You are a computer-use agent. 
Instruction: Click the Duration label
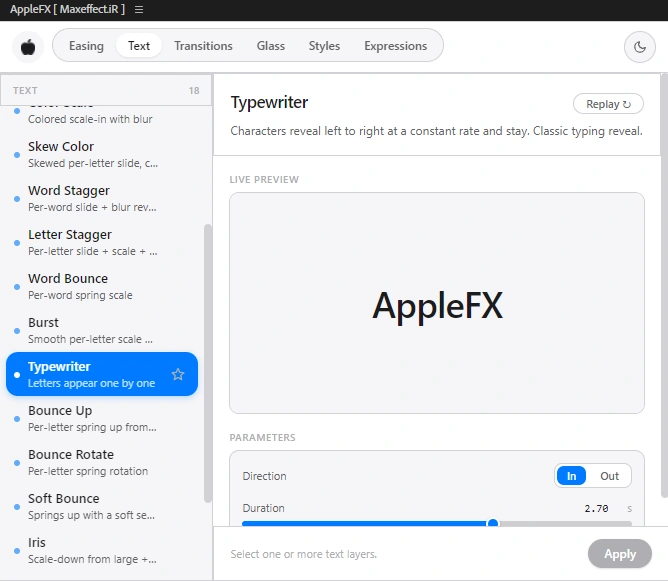pyautogui.click(x=263, y=508)
